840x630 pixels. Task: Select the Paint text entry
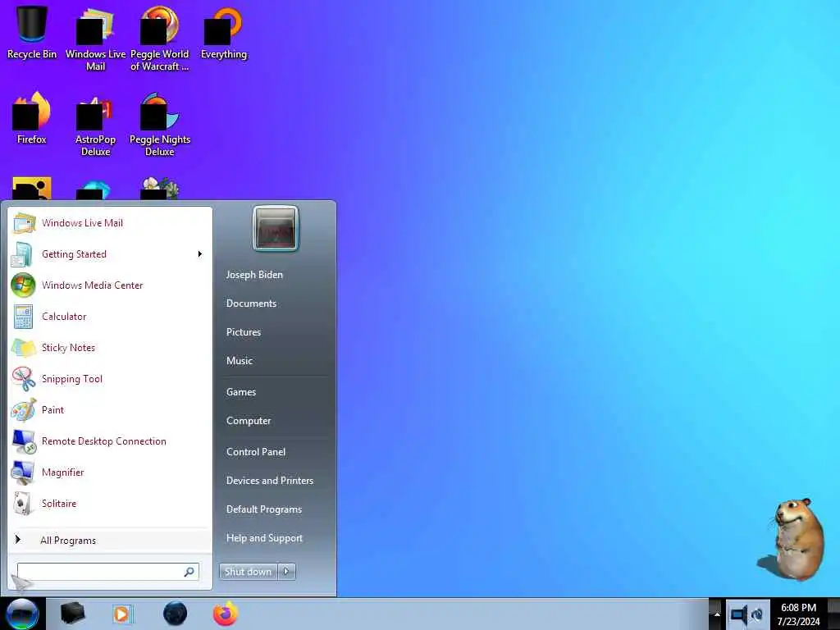(x=52, y=410)
